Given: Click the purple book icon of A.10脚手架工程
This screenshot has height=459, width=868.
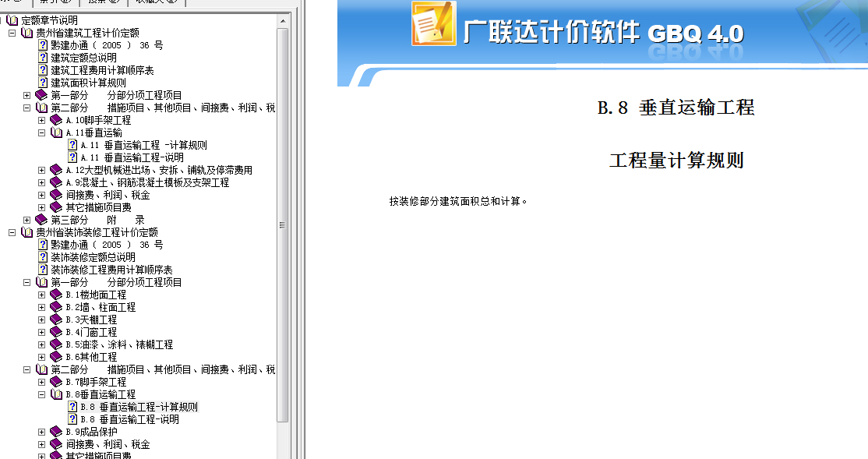Looking at the screenshot, I should coord(56,120).
